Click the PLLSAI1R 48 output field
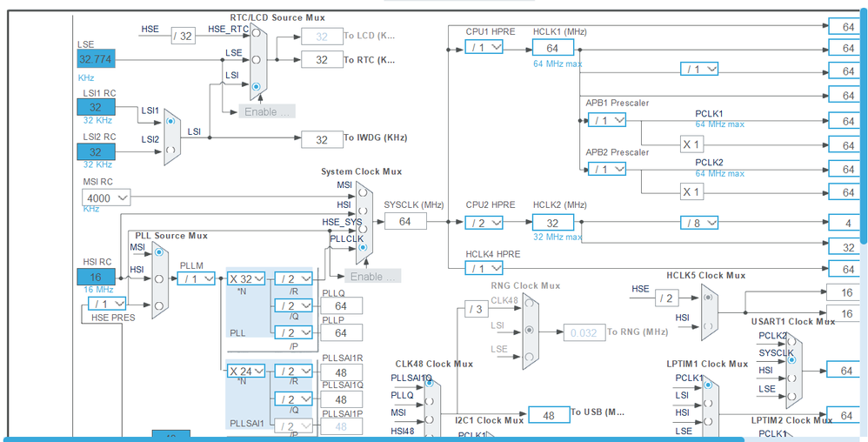The image size is (868, 442). (x=341, y=372)
